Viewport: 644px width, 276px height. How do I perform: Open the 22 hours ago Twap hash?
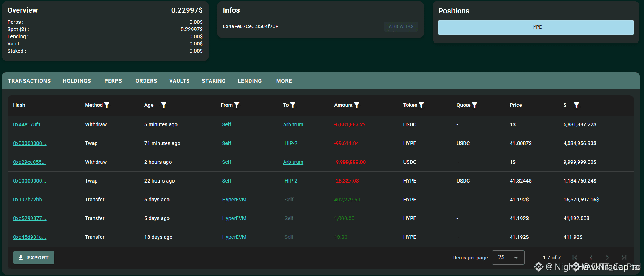(30, 181)
